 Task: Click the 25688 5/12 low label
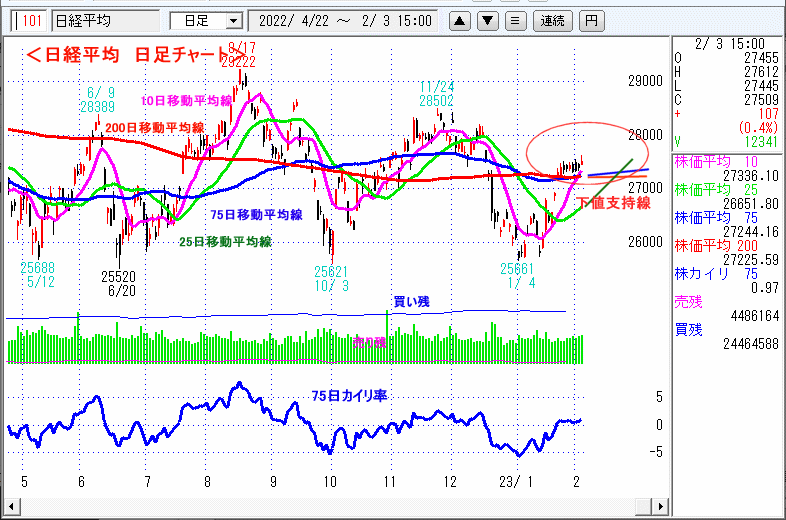click(x=38, y=274)
